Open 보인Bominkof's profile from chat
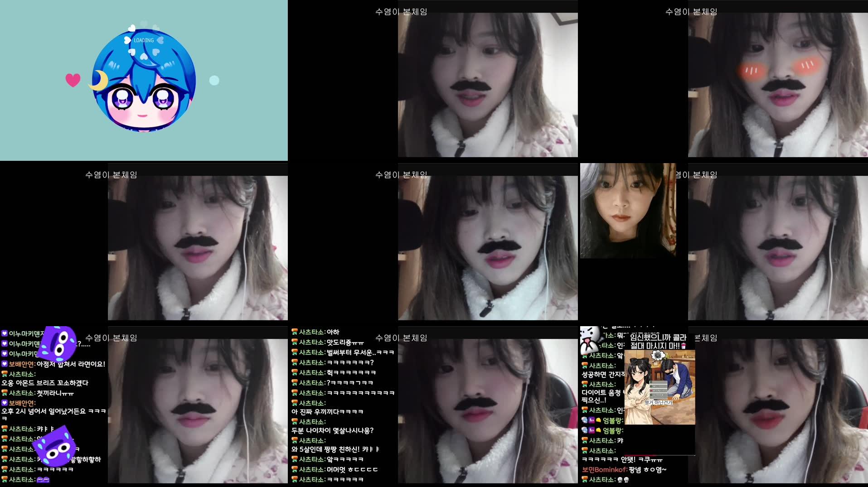Screen dimensions: 868x487 [x=604, y=469]
